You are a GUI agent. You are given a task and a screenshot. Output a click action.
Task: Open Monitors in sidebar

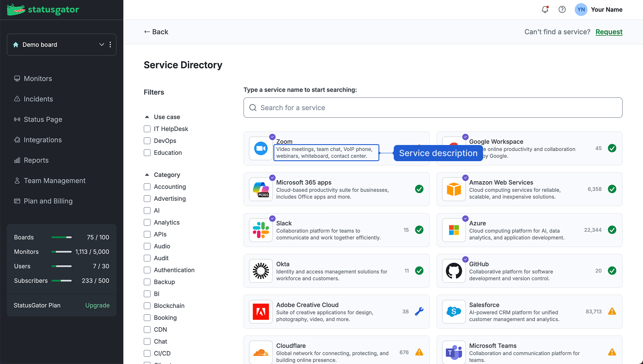(x=33, y=79)
